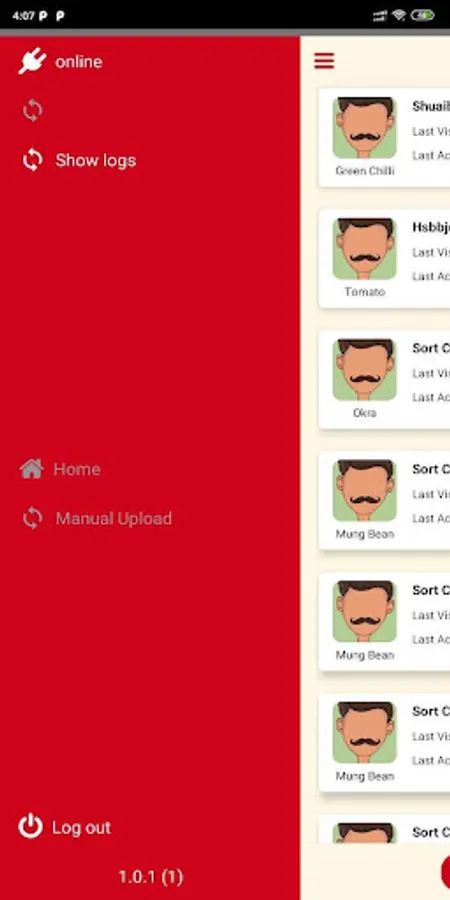Click the online plug status icon
The width and height of the screenshot is (450, 900).
pos(32,61)
